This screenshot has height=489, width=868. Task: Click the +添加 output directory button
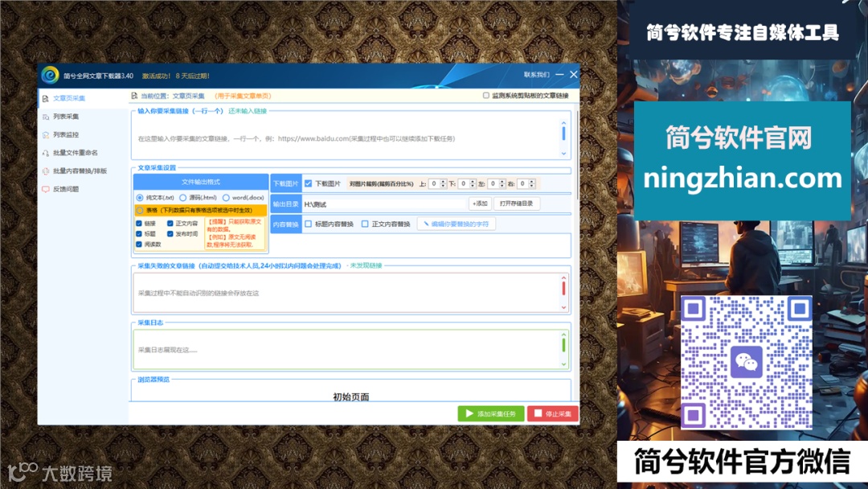pyautogui.click(x=480, y=203)
